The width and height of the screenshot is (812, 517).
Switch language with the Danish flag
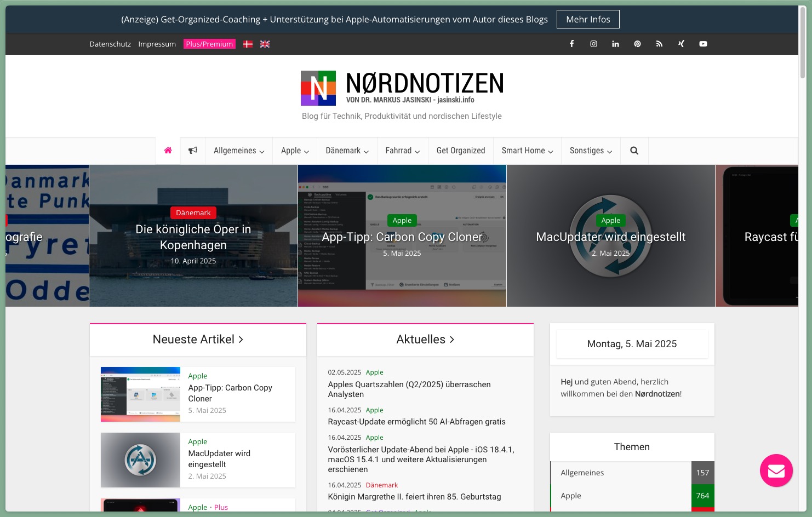pyautogui.click(x=248, y=44)
